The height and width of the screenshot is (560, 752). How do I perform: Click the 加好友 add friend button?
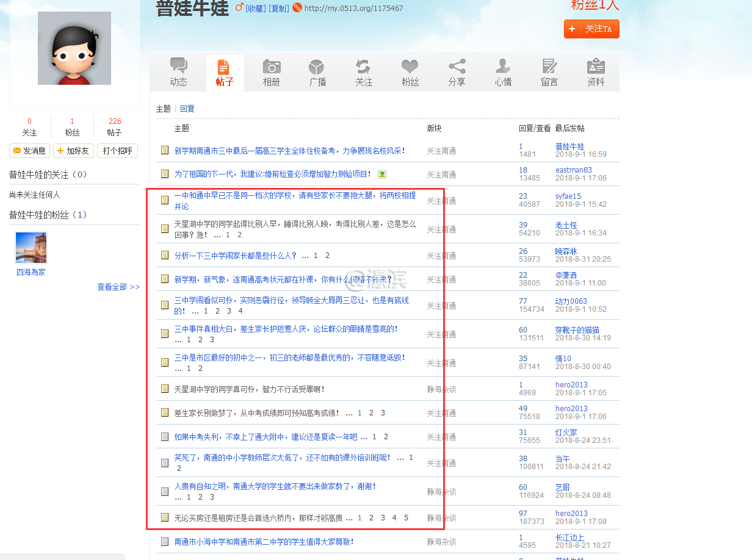coord(73,151)
